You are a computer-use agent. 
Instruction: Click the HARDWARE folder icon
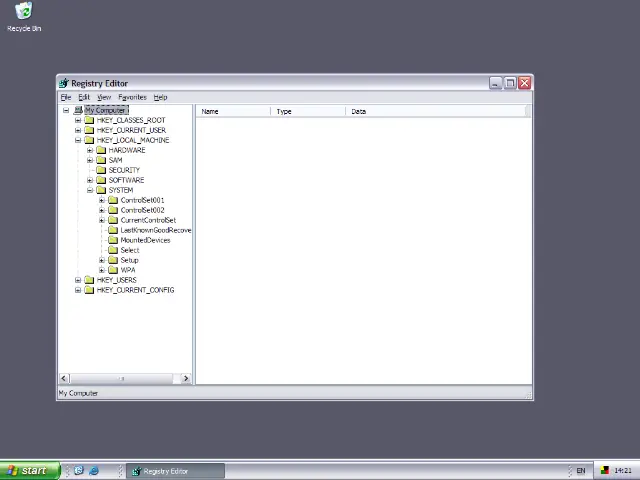tap(101, 150)
